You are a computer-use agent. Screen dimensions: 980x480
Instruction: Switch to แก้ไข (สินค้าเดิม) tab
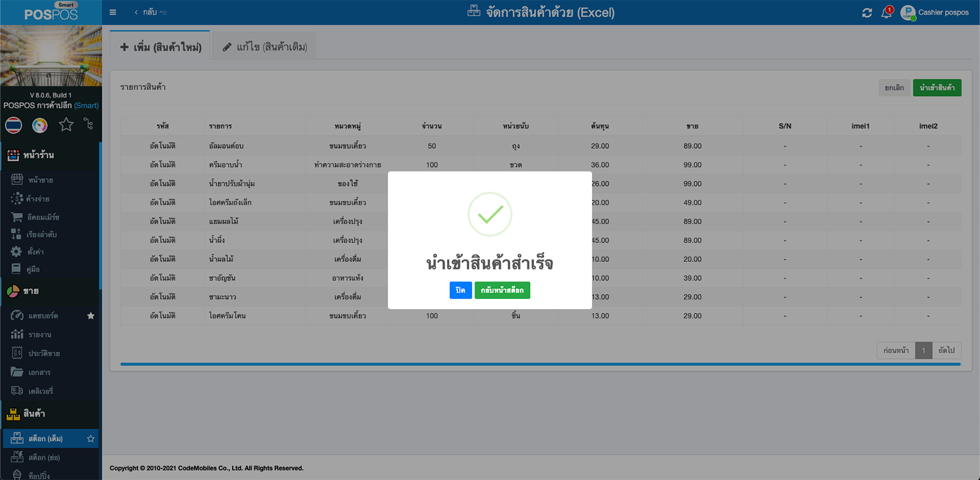[x=265, y=47]
